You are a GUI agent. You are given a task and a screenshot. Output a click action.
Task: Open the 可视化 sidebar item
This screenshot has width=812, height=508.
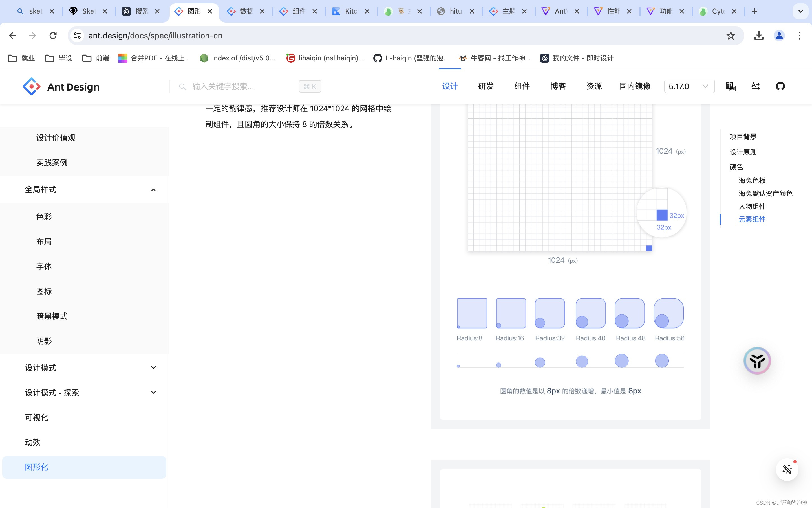(x=84, y=417)
